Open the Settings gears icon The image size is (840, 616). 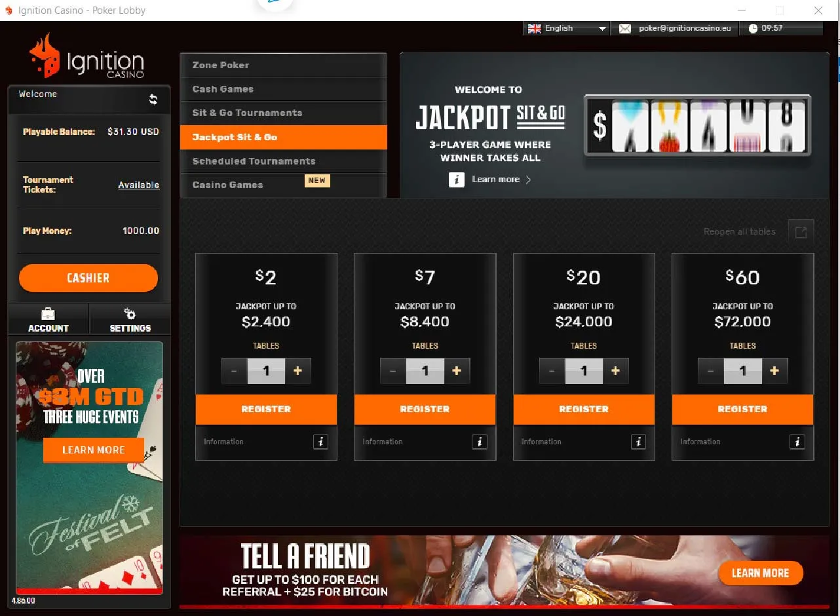click(x=130, y=313)
